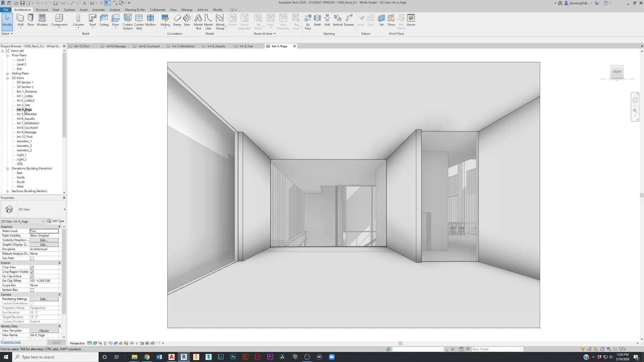Image resolution: width=644 pixels, height=362 pixels.
Task: Enable the Section Box checkbox
Action: click(x=32, y=290)
